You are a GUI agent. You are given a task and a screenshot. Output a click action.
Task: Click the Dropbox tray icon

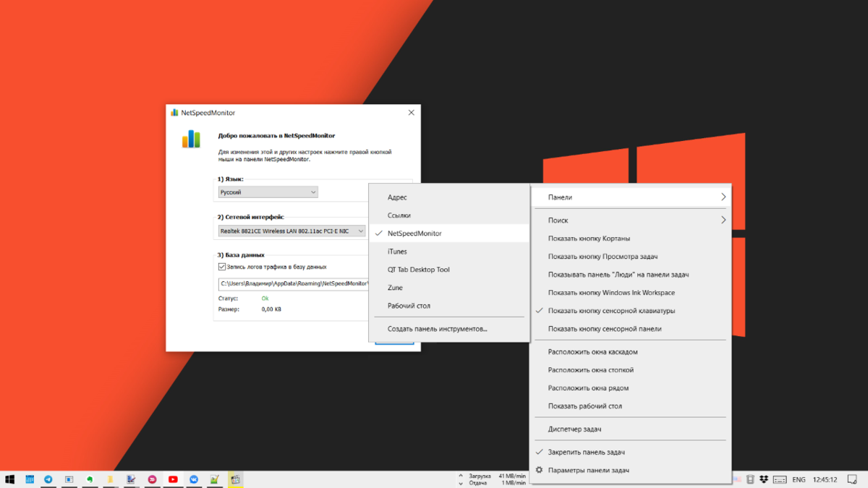pos(764,479)
